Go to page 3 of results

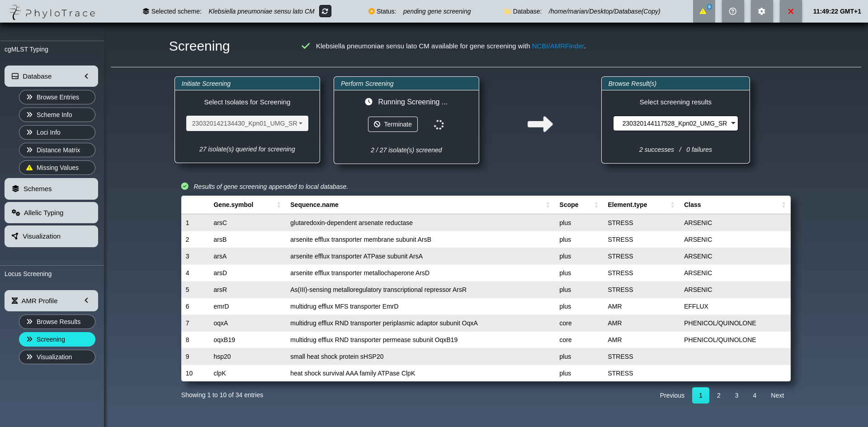[x=736, y=395]
